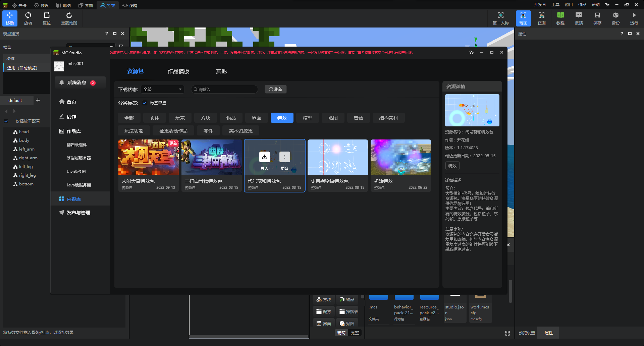644x346 pixels.
Task: Switch to 其他 tab
Action: tap(221, 71)
